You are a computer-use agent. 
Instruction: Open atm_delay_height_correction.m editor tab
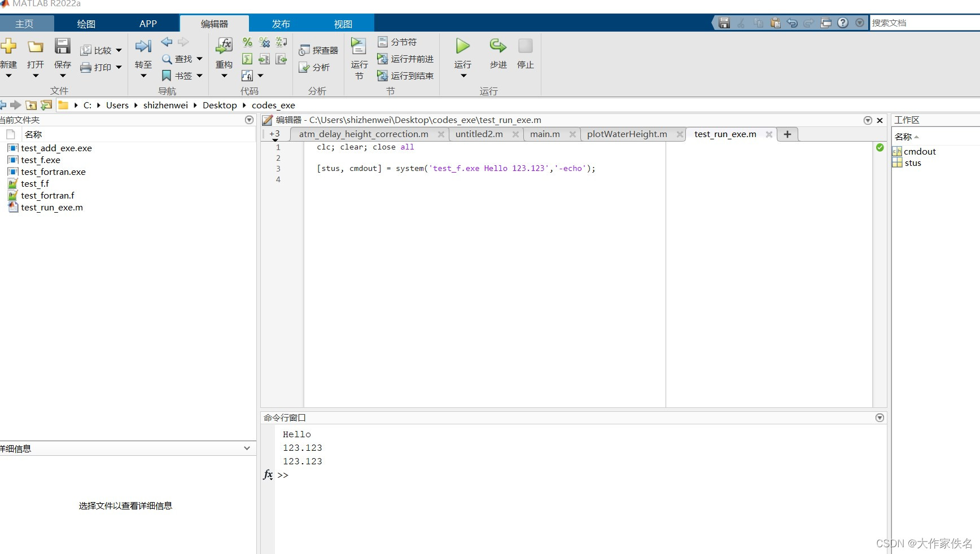tap(364, 134)
